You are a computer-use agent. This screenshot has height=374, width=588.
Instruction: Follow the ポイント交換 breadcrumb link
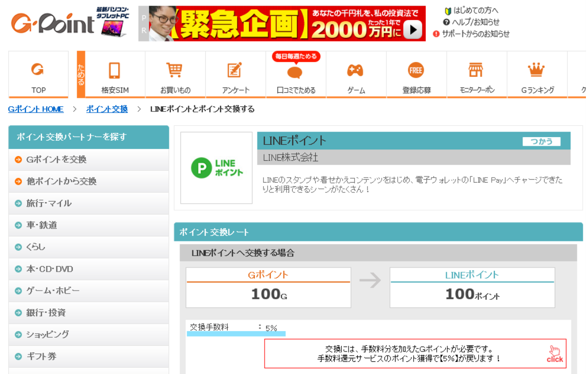[x=107, y=109]
